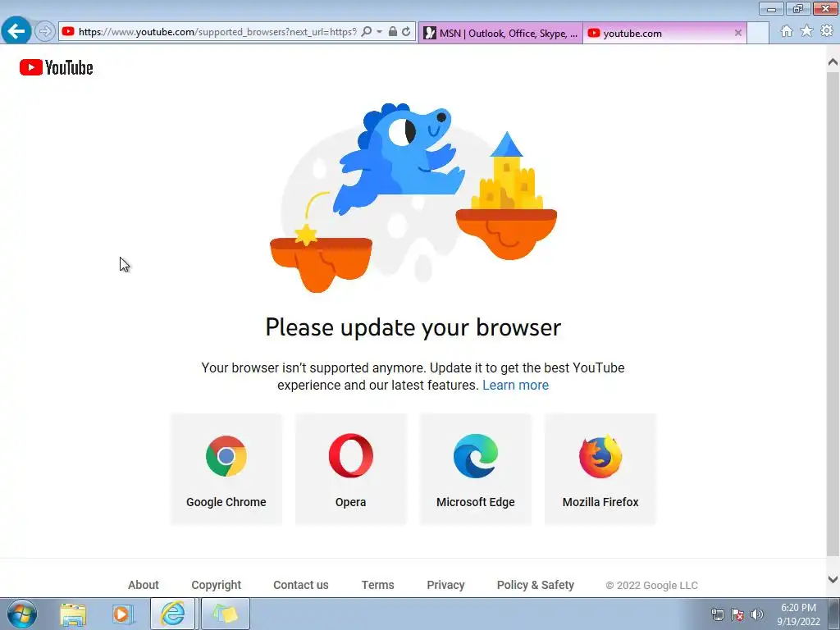
Task: Go back with the browser Back arrow
Action: tap(16, 31)
